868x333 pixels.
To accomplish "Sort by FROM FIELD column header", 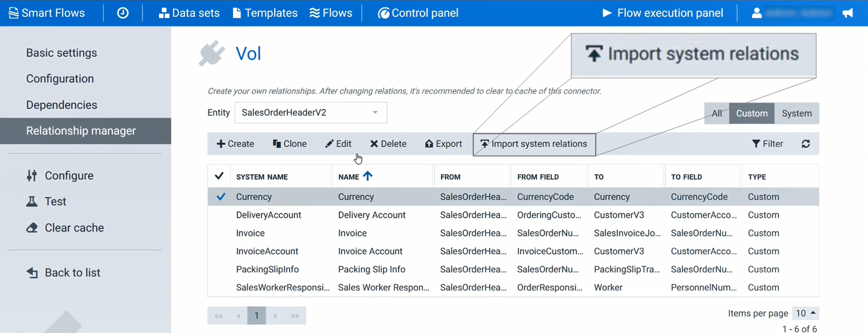I will 538,177.
